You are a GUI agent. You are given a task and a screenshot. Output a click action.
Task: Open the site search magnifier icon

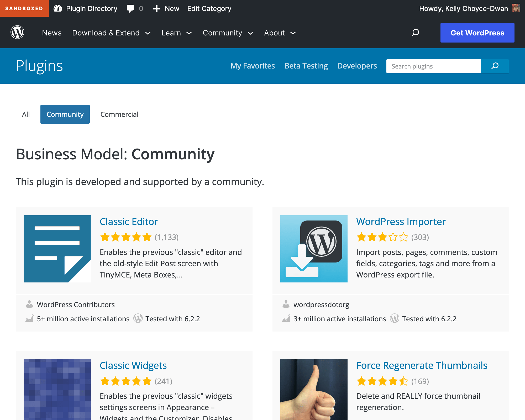[x=415, y=33]
